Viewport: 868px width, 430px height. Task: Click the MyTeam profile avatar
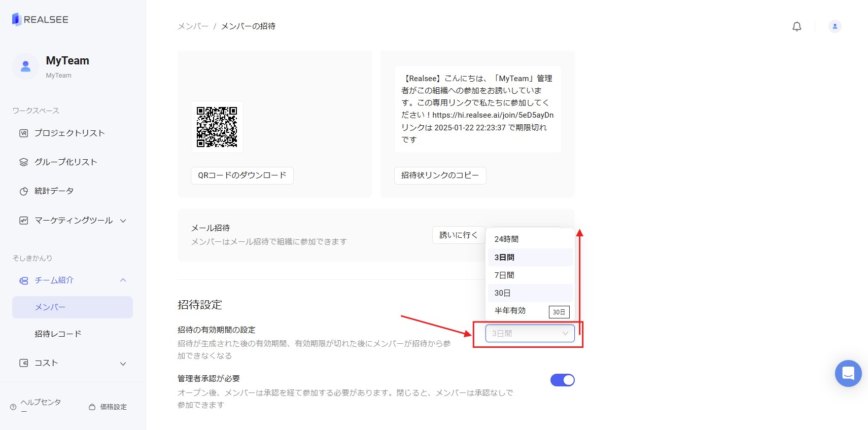coord(25,66)
